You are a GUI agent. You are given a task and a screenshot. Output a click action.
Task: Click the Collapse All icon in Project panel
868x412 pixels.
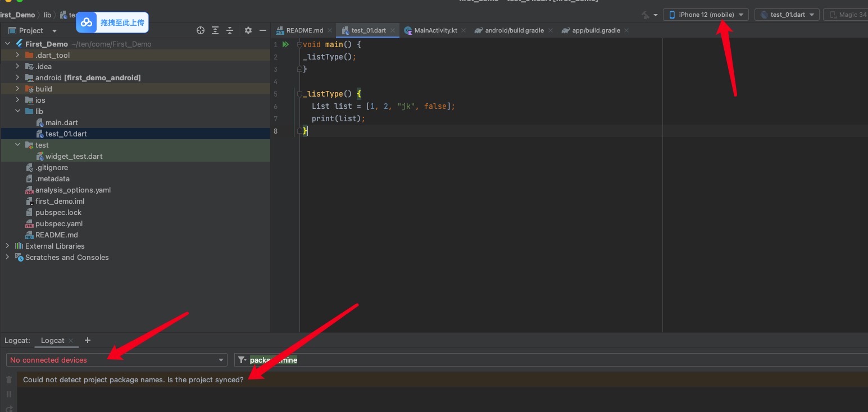(230, 30)
